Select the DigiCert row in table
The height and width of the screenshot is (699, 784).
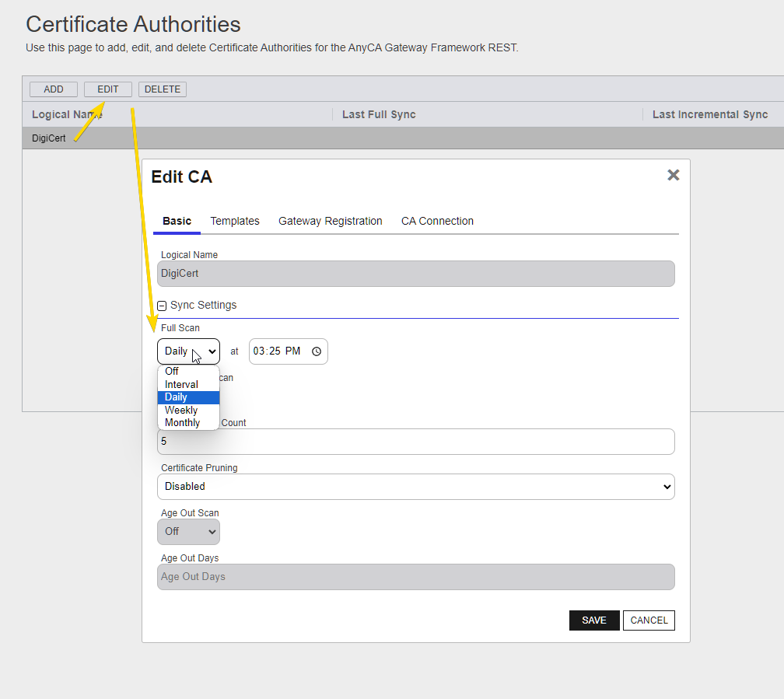49,138
